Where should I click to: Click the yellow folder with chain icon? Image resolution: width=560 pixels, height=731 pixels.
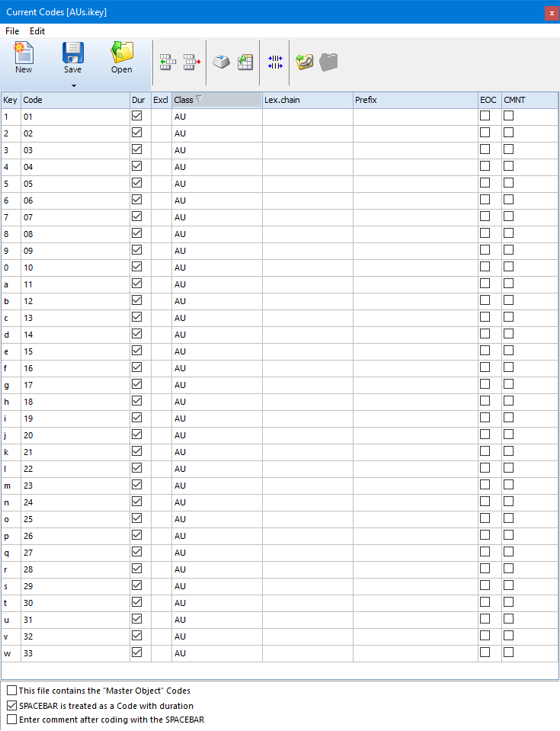304,62
